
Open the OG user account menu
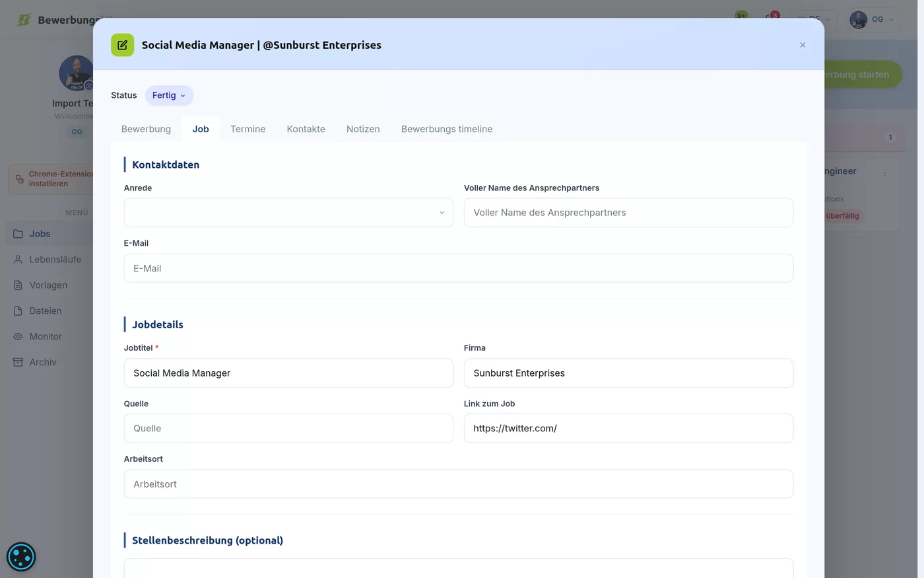pos(874,19)
